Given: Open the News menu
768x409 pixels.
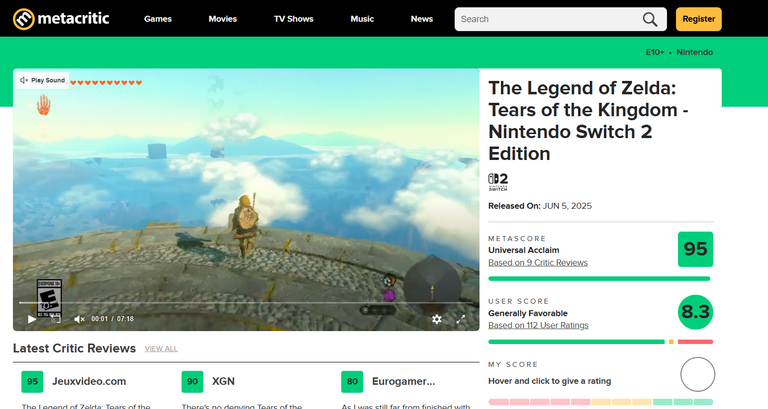Looking at the screenshot, I should click(x=422, y=19).
